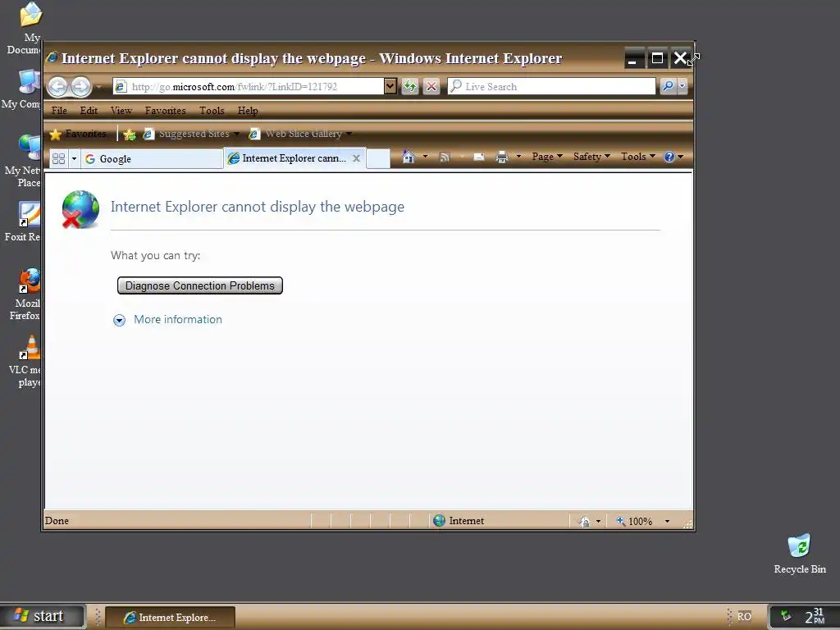Click the 100% zoom level button

tap(634, 521)
